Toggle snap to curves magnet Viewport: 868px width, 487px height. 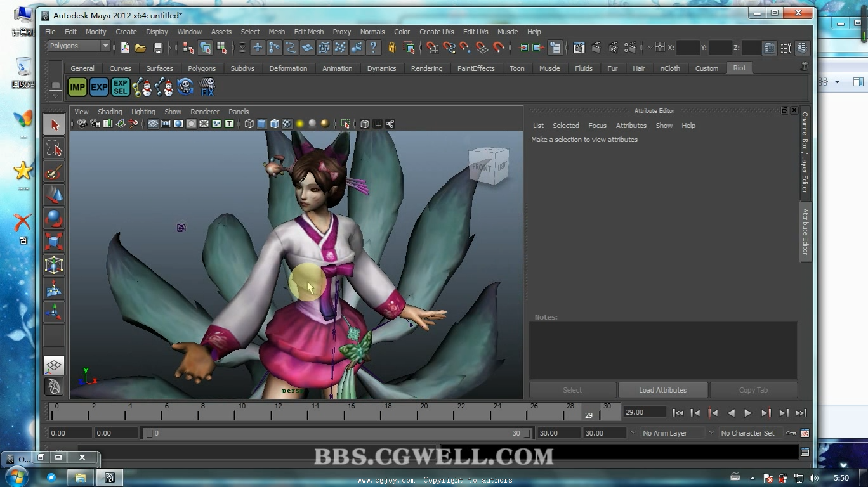(449, 48)
